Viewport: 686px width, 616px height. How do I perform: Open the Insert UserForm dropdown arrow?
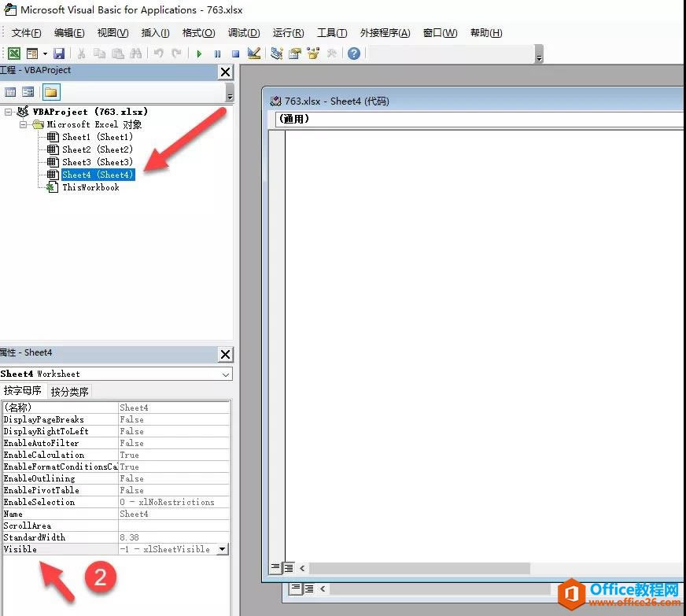pos(45,53)
